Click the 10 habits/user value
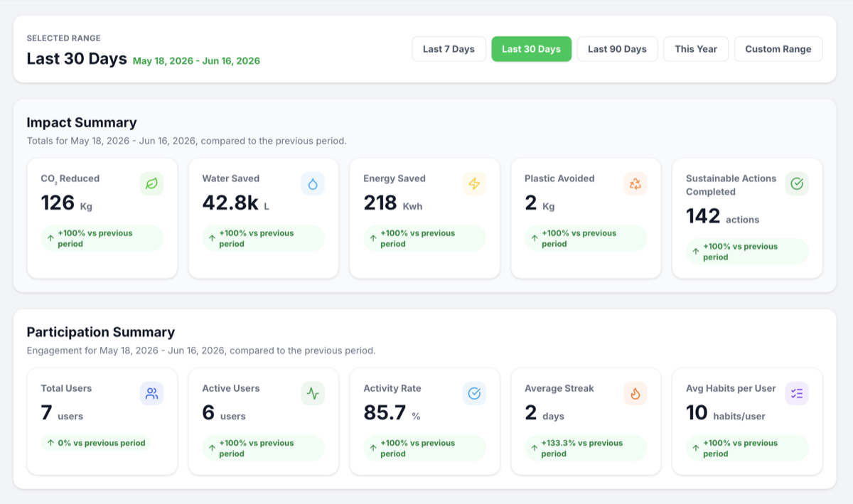This screenshot has height=504, width=853. tap(726, 413)
